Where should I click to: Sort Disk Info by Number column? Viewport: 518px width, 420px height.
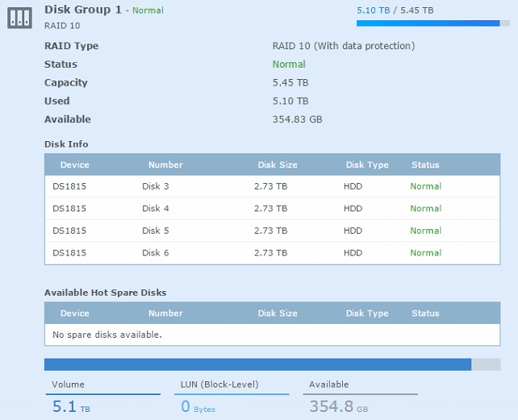165,164
